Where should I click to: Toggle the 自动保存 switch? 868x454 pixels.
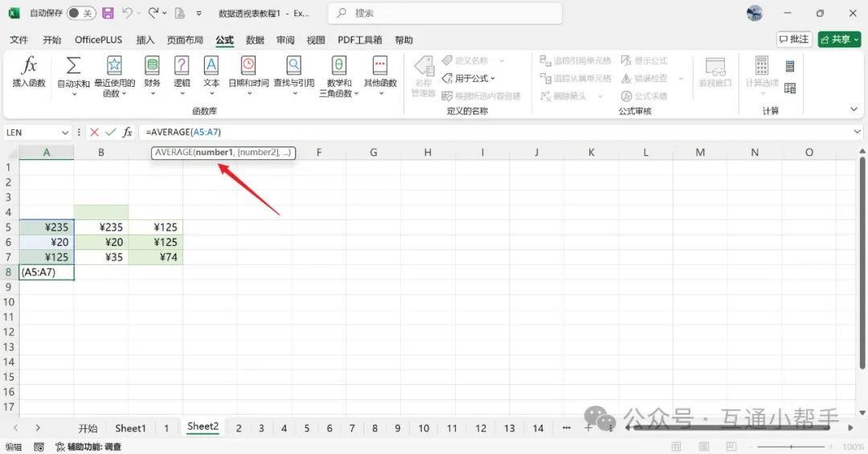coord(80,13)
